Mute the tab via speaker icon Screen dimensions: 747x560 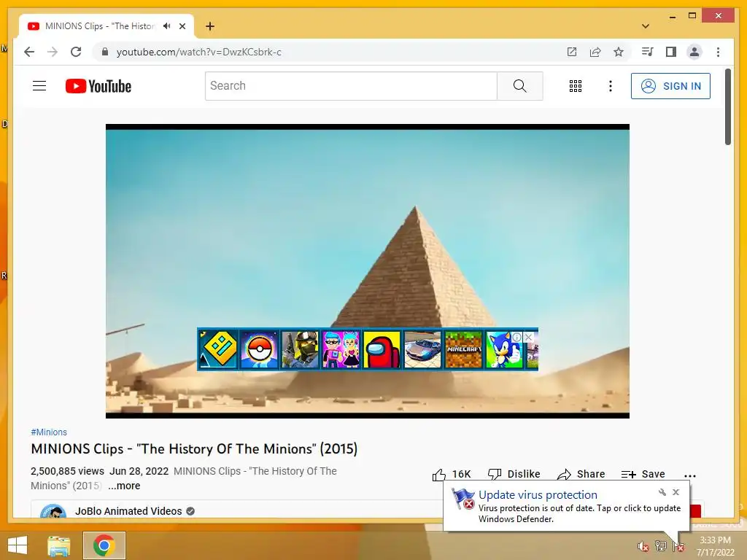(x=166, y=26)
